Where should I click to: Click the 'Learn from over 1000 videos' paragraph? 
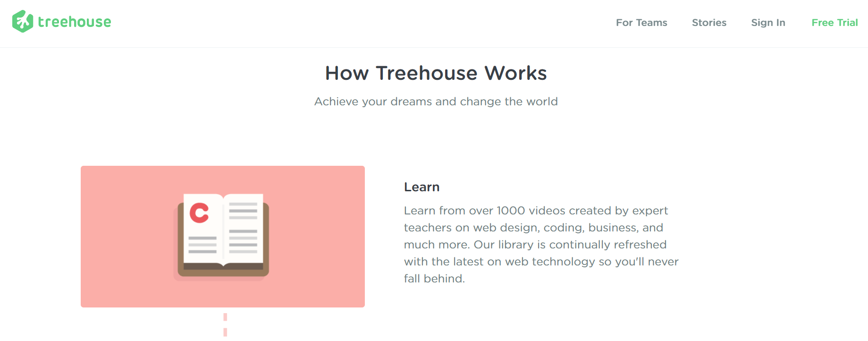point(541,245)
